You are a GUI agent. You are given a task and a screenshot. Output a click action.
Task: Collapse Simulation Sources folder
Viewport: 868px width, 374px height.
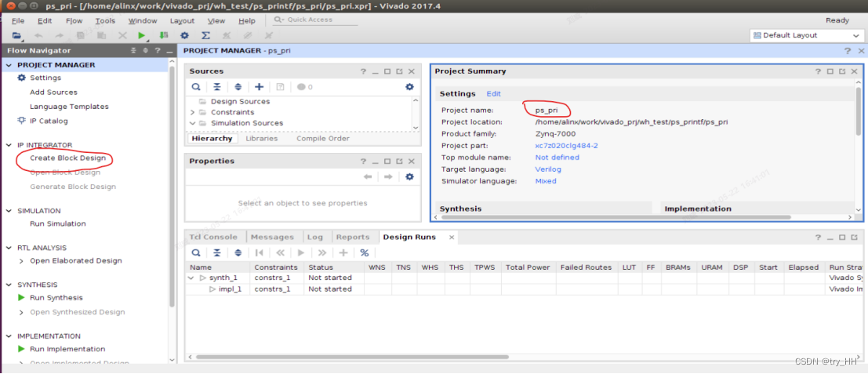(x=192, y=123)
